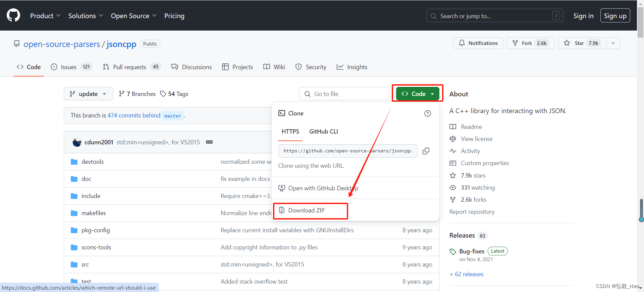
Task: Click the Notifications bell button
Action: click(478, 43)
